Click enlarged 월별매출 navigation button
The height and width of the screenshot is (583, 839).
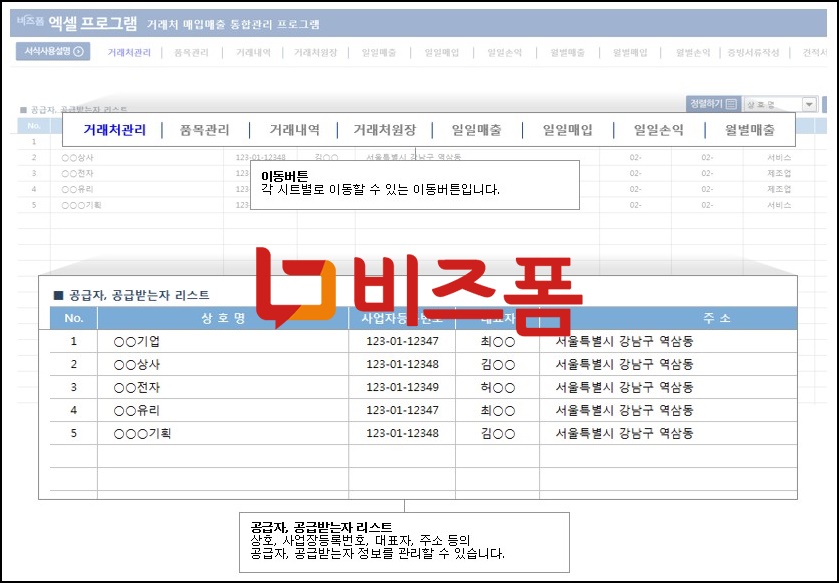749,129
